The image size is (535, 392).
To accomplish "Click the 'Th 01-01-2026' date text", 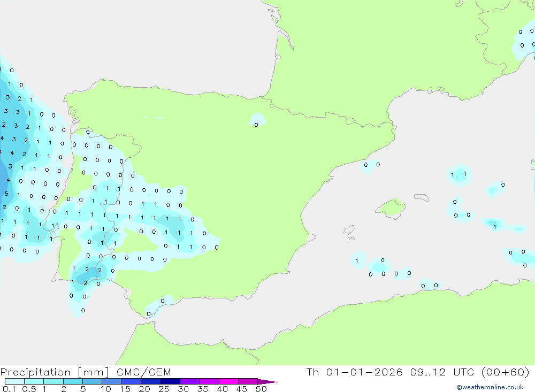I will [x=355, y=372].
